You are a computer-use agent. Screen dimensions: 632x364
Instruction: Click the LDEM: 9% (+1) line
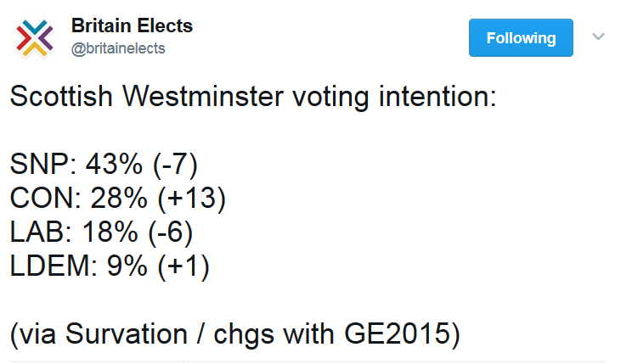tap(110, 266)
